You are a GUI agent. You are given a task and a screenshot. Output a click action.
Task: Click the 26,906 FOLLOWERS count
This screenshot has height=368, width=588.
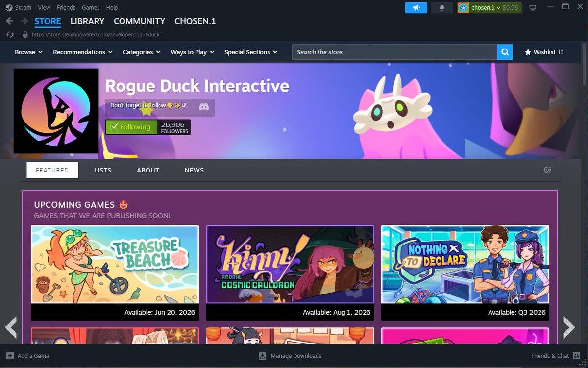tap(174, 127)
